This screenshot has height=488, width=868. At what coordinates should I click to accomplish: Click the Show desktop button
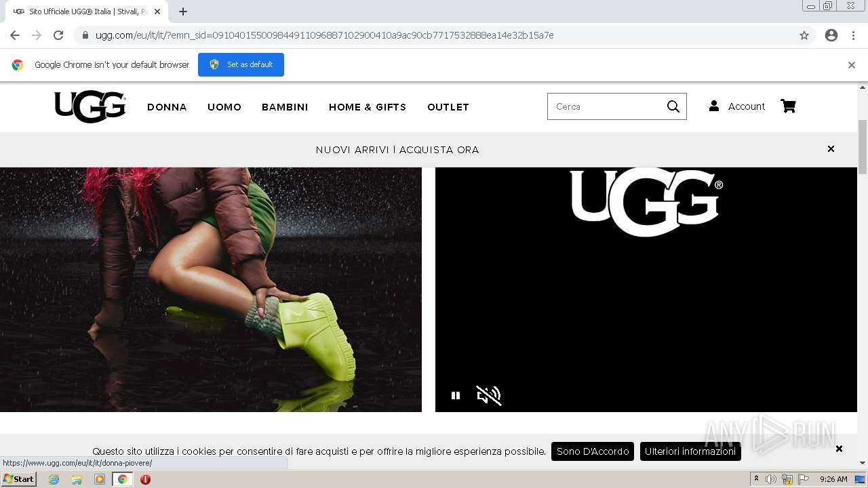[861, 479]
